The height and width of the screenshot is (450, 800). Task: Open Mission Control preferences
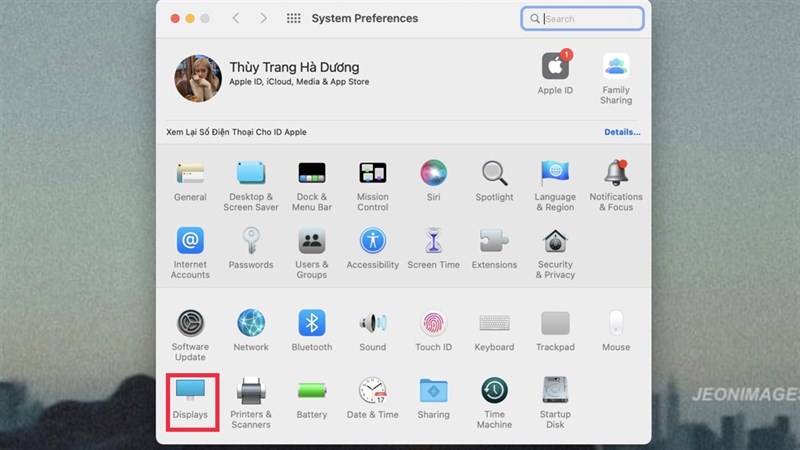tap(372, 186)
